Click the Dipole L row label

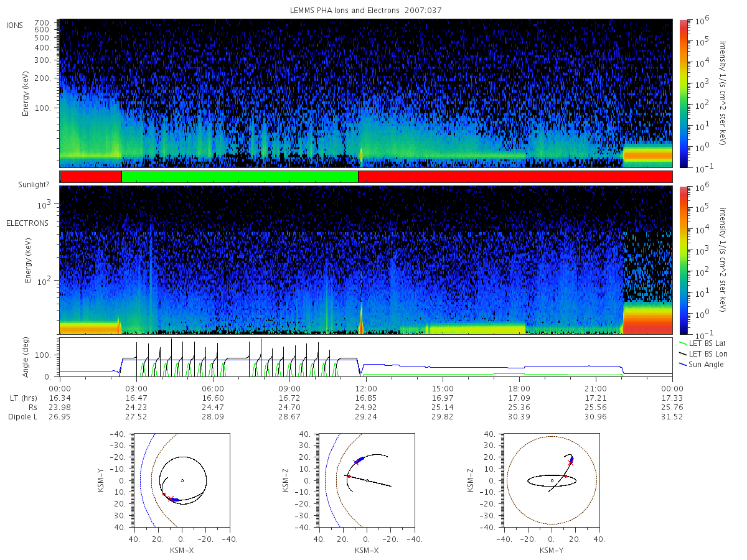22,416
